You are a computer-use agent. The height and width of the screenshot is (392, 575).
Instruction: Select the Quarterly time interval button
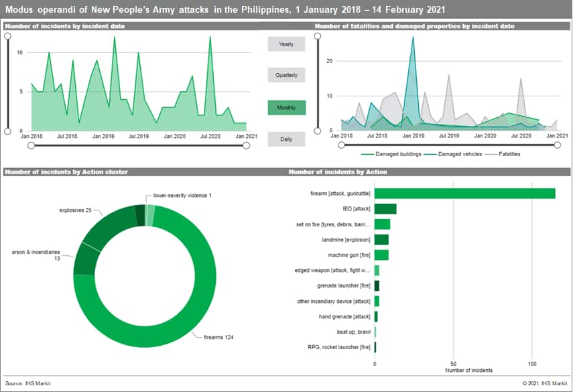pos(286,75)
